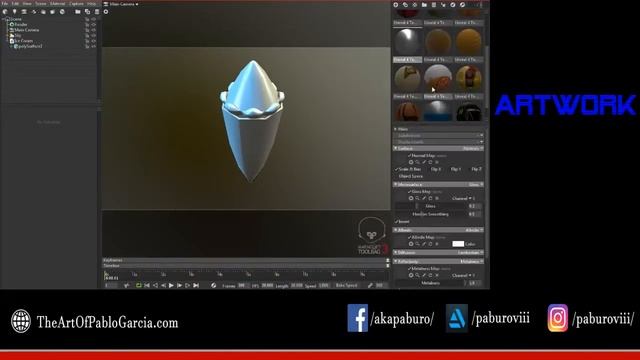Image resolution: width=640 pixels, height=360 pixels.
Task: Select the glossy black material sphere thumbnail
Action: point(469,111)
